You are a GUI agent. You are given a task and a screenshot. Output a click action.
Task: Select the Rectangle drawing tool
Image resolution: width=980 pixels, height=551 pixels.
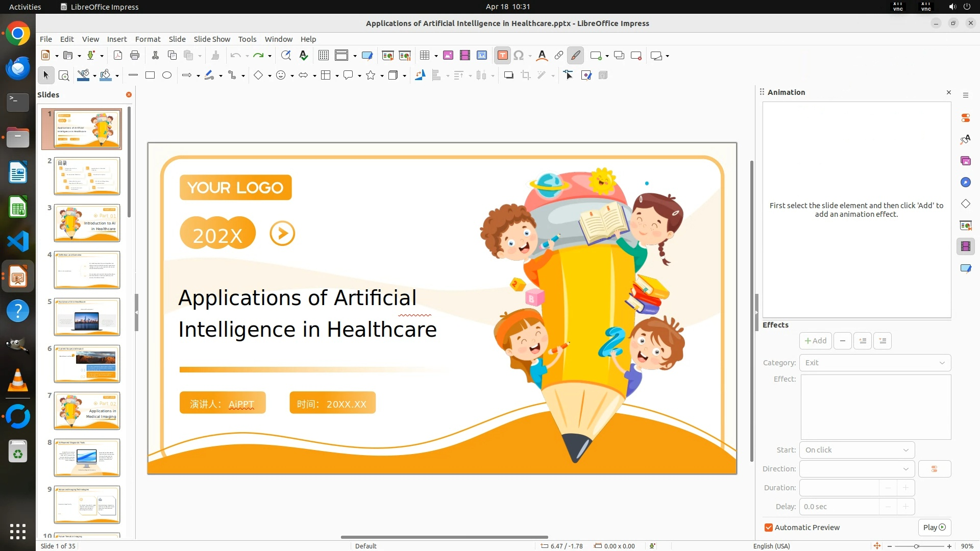pyautogui.click(x=150, y=76)
